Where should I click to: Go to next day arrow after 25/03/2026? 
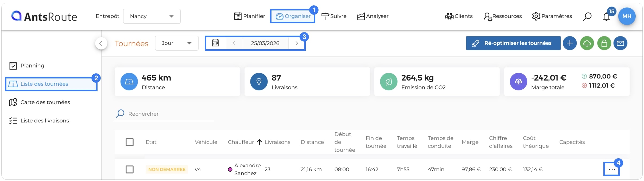[296, 43]
